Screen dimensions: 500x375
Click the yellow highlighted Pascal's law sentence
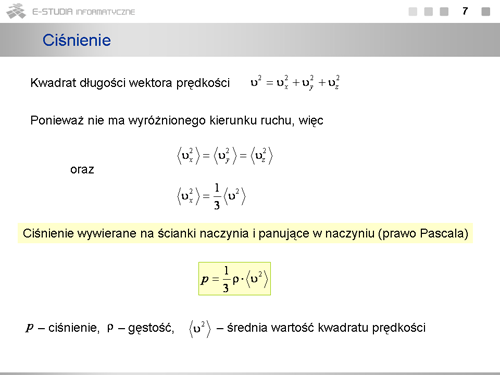[245, 233]
